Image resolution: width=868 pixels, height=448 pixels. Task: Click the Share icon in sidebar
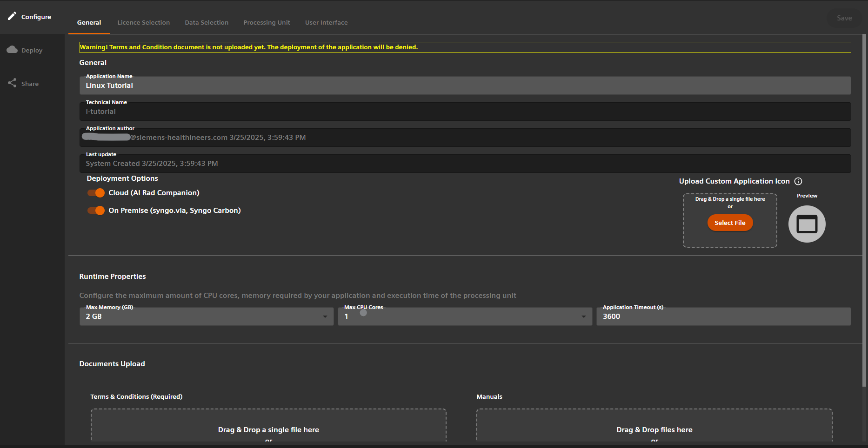click(12, 83)
